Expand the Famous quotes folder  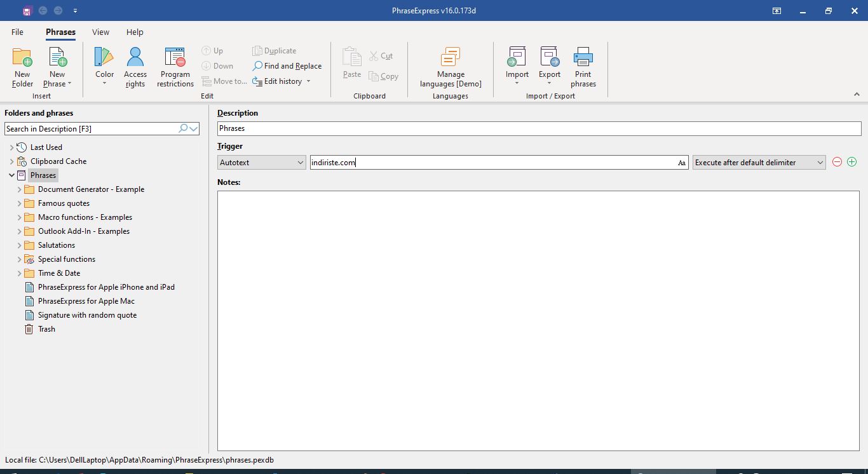click(19, 203)
